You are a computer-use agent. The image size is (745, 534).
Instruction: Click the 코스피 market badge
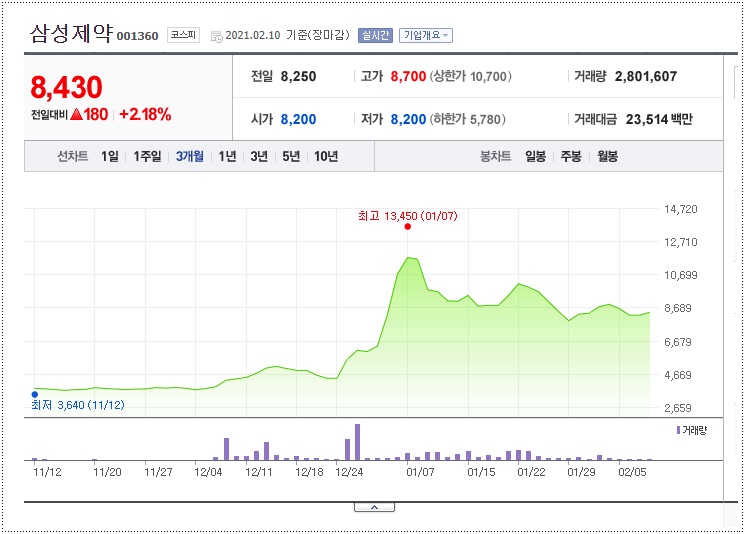point(183,35)
